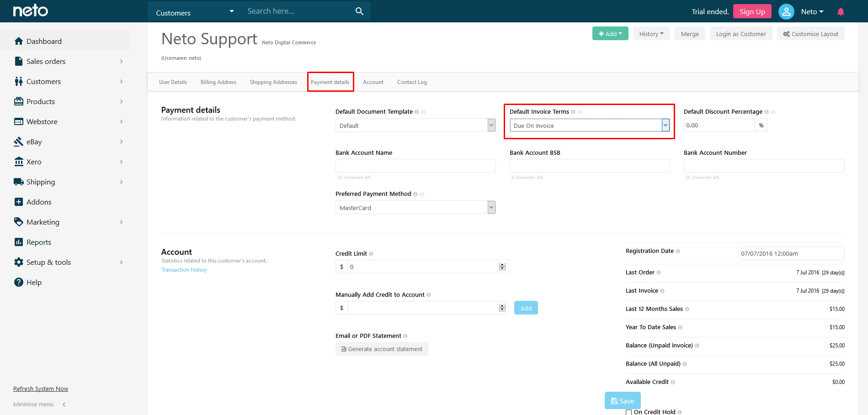The width and height of the screenshot is (868, 415).
Task: Open the Transaction history link
Action: click(x=184, y=270)
